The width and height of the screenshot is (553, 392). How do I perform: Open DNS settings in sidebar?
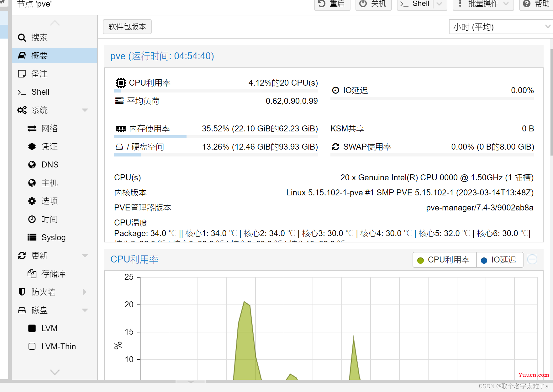point(55,165)
